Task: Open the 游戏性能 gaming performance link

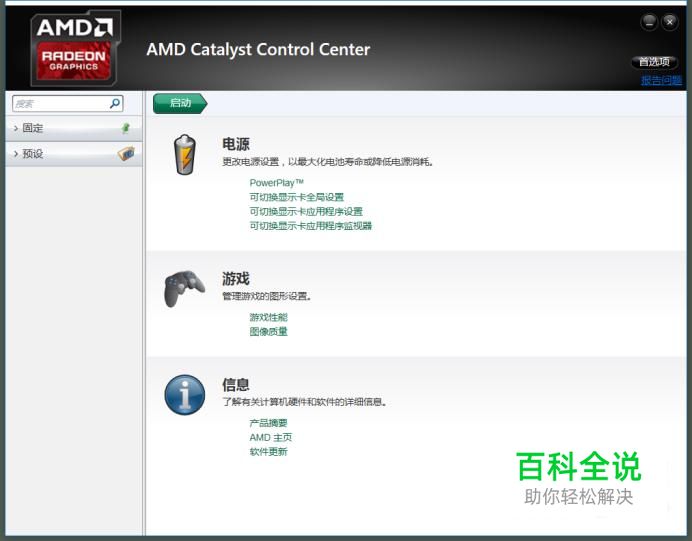Action: (x=268, y=317)
